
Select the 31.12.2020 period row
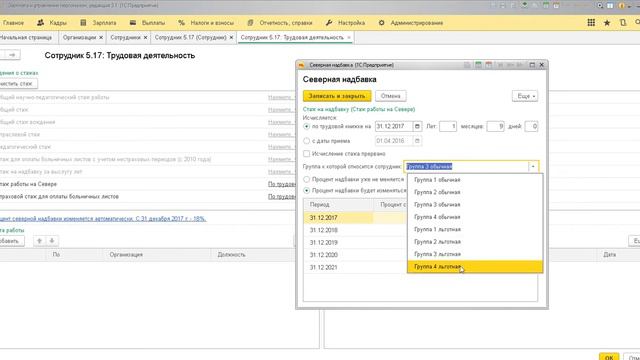tap(355, 255)
